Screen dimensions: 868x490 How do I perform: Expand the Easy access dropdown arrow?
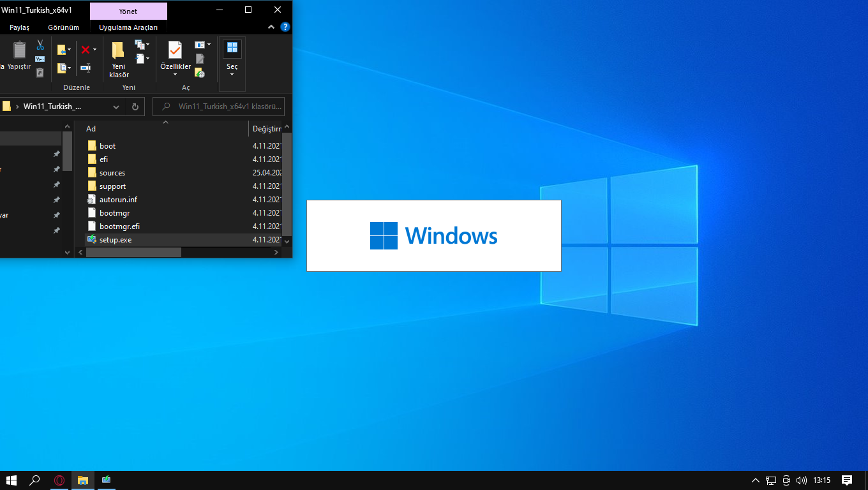(x=147, y=59)
